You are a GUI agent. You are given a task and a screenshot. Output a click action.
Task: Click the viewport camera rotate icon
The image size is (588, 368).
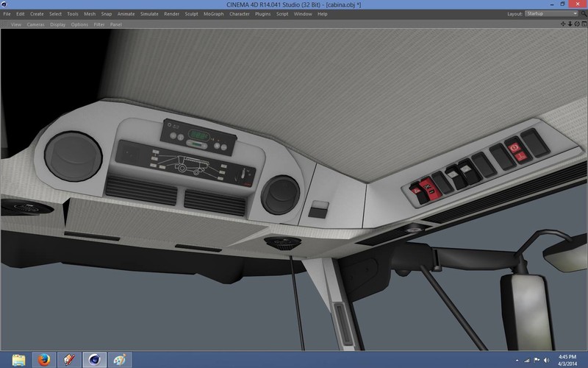click(x=576, y=24)
